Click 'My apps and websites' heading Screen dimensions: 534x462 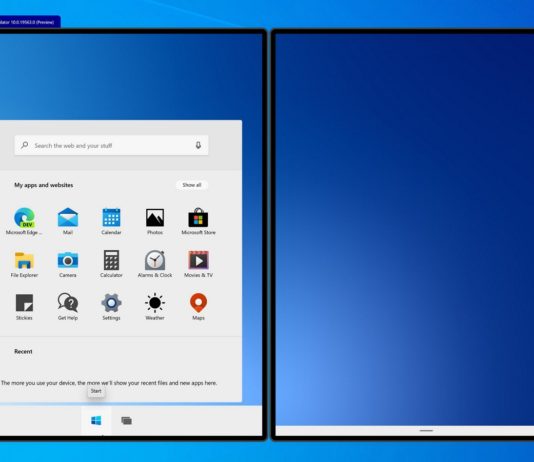pyautogui.click(x=44, y=185)
